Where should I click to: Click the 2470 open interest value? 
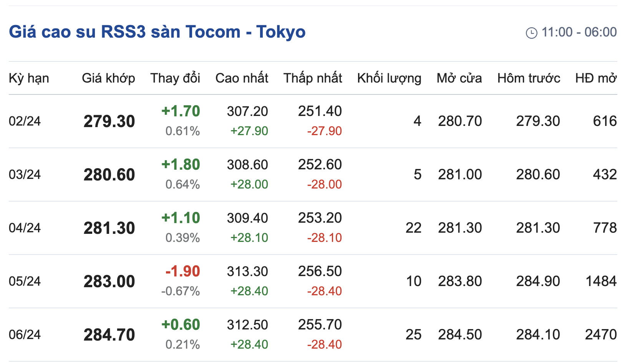600,335
